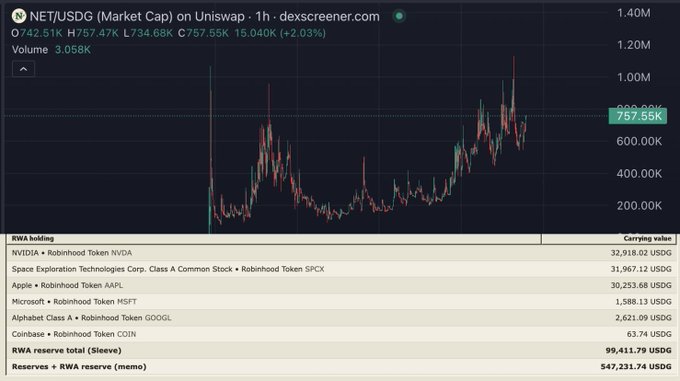Click the RWA holding column header
680x381 pixels.
click(33, 238)
